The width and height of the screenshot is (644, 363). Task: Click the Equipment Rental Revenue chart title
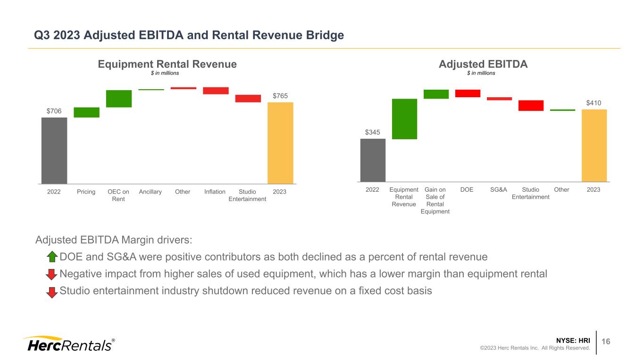167,64
